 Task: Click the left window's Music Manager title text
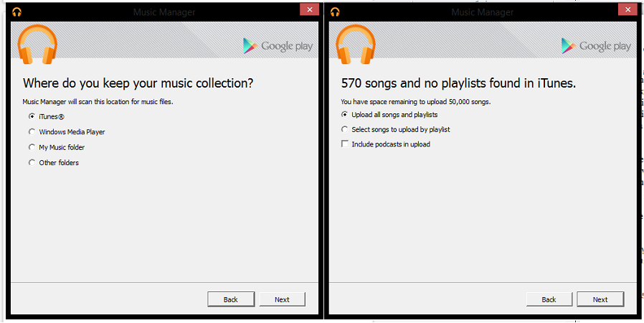pos(164,12)
